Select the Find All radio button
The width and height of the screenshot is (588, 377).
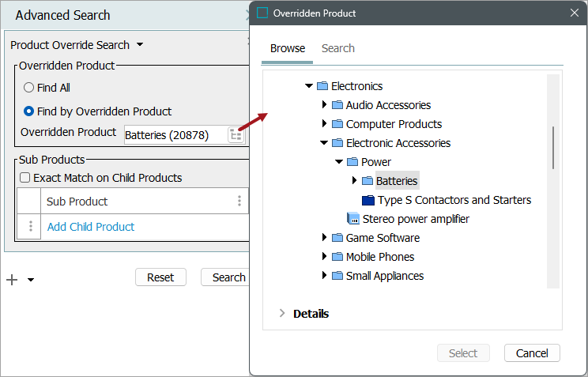click(x=28, y=88)
